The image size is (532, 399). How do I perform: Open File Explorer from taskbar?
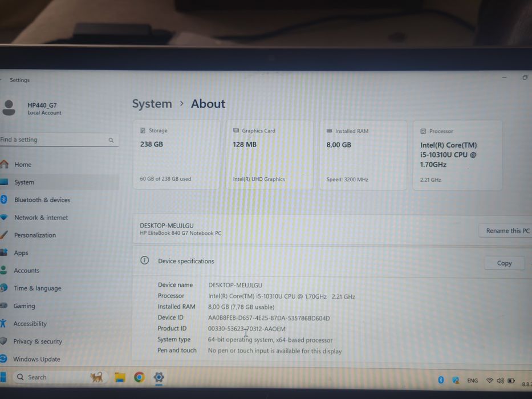(x=120, y=377)
